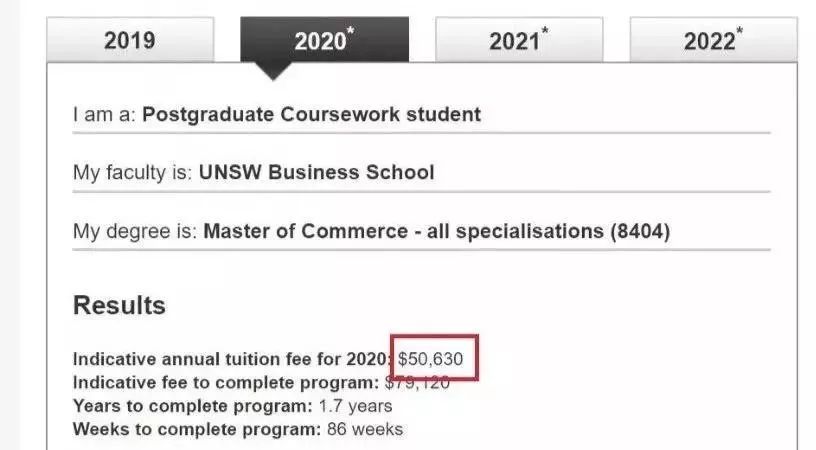
Task: Select the 2020 year tab
Action: point(324,41)
